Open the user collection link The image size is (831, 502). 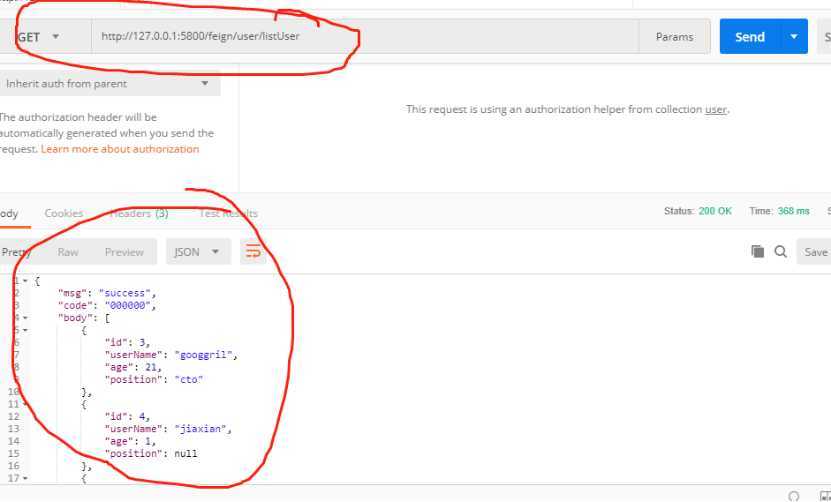[715, 109]
